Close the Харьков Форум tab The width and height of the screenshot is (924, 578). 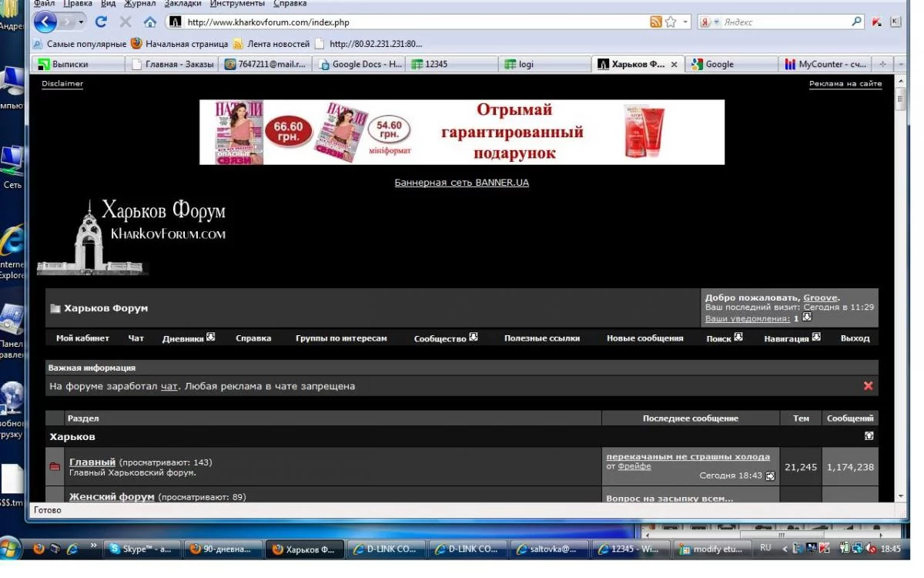[675, 65]
